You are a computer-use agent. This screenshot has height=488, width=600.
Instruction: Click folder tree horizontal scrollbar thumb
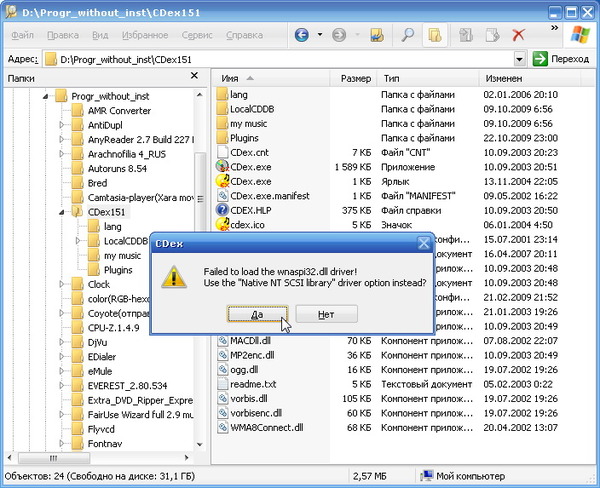(54, 458)
